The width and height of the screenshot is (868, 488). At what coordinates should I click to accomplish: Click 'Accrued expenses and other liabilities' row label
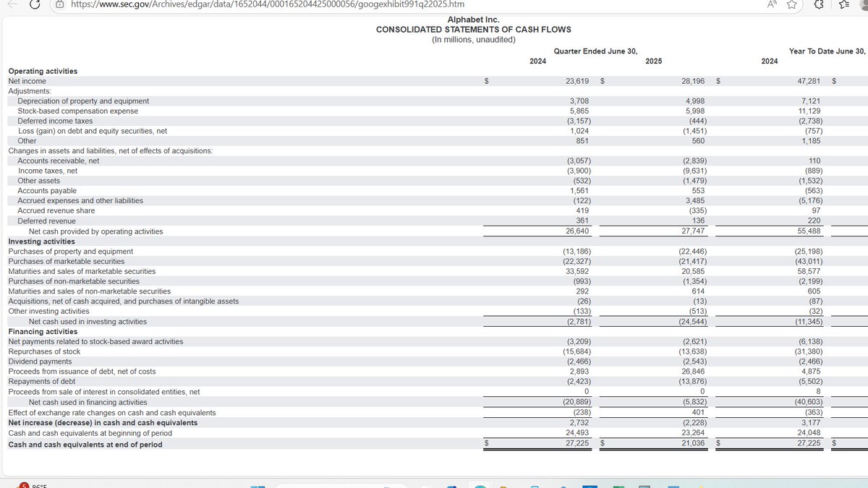pyautogui.click(x=80, y=200)
